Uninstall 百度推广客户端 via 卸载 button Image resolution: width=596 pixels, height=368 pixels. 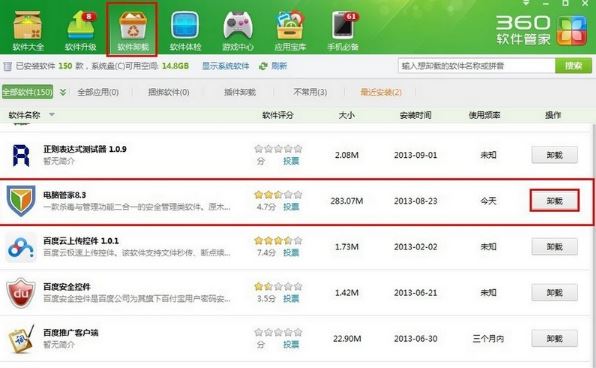[554, 338]
